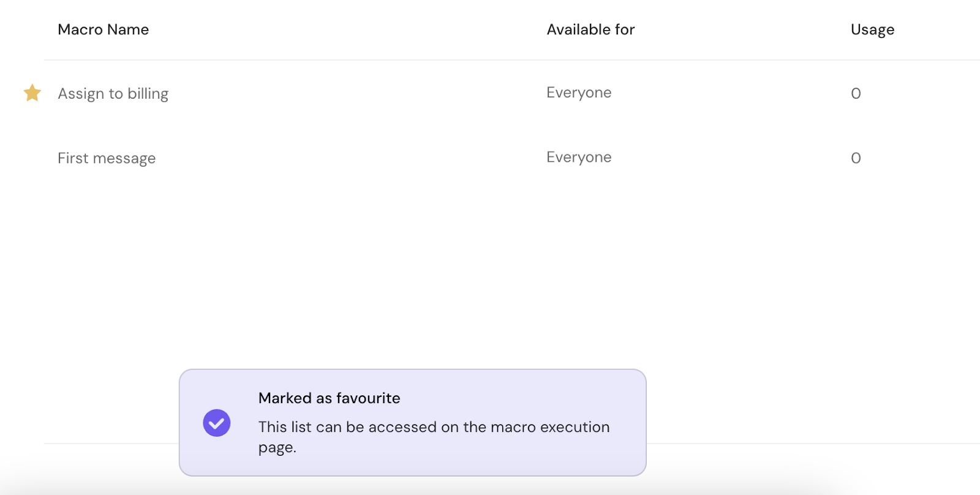
Task: Sort by Usage column header
Action: tap(872, 29)
